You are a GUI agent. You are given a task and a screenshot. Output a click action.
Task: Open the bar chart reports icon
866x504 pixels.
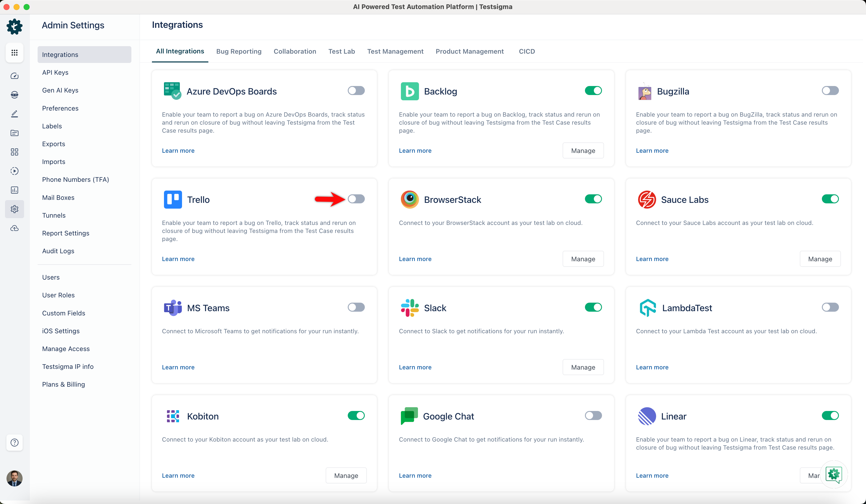(15, 190)
